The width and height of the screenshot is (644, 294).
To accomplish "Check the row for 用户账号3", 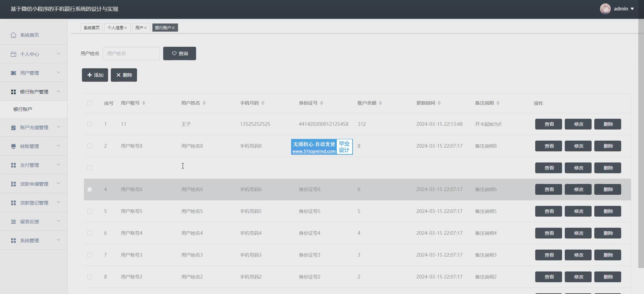I will (90, 255).
